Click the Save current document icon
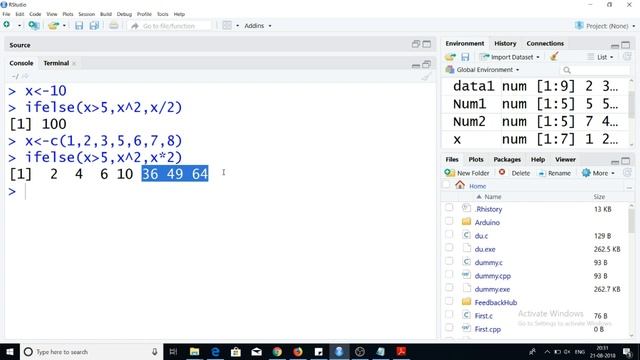640x360 pixels. 79,26
